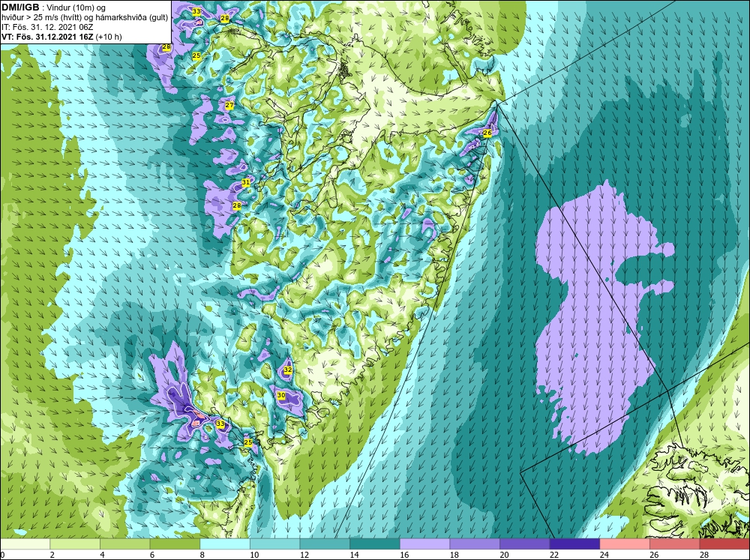Click the legend scale number 8

[x=202, y=555]
